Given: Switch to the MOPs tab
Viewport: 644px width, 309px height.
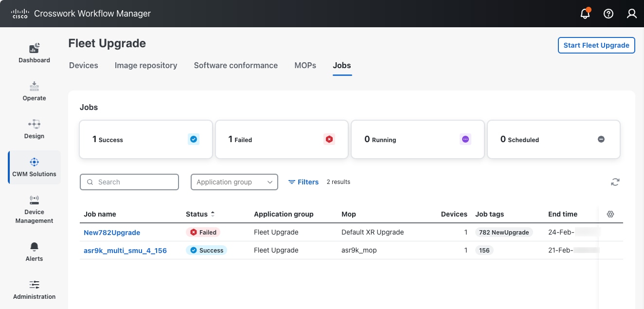Looking at the screenshot, I should pyautogui.click(x=305, y=65).
